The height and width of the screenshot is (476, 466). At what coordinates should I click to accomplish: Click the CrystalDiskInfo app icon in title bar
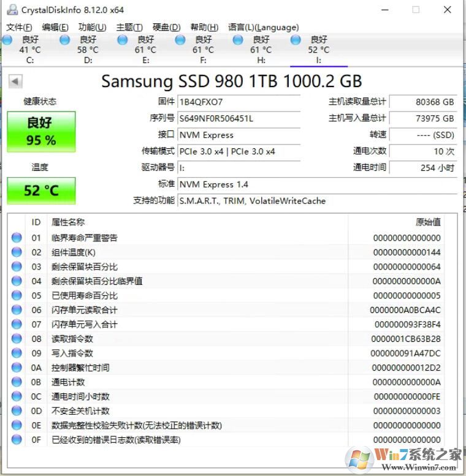[x=11, y=10]
